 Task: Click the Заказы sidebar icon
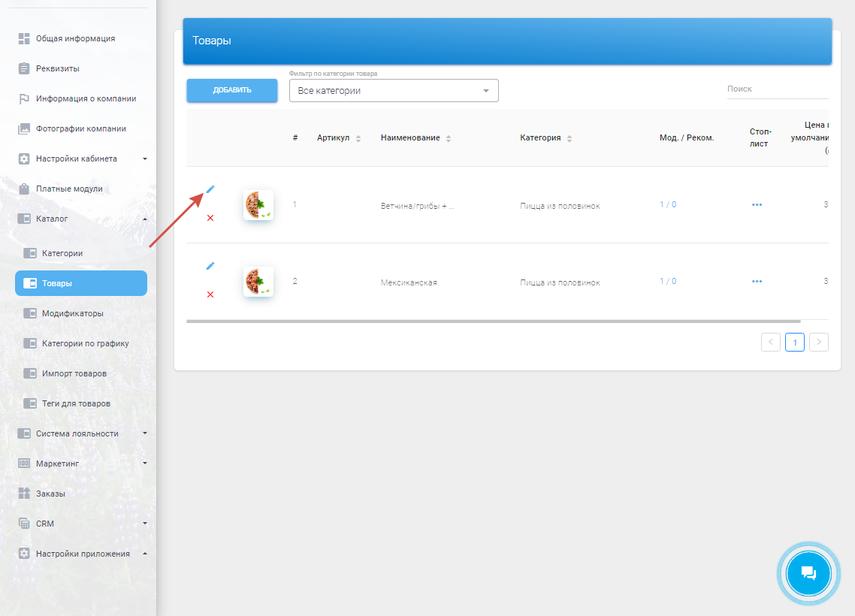(x=24, y=494)
